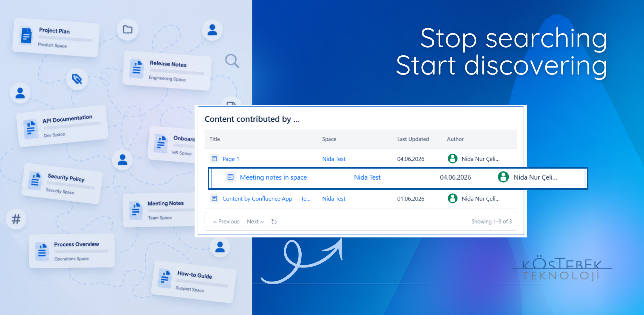The width and height of the screenshot is (644, 315).
Task: Click document icon on Release Notes card
Action: (137, 68)
